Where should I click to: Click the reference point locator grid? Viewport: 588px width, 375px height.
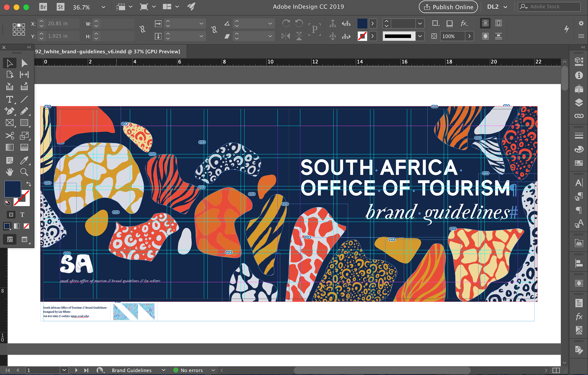[19, 29]
